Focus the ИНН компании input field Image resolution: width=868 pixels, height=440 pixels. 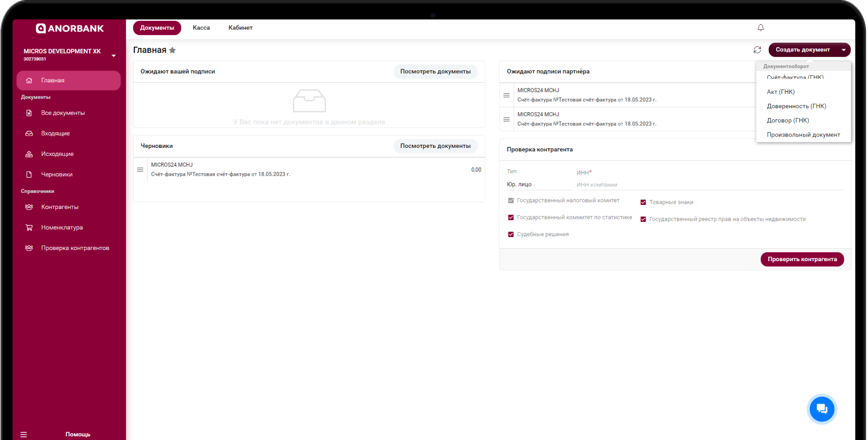[x=710, y=185]
